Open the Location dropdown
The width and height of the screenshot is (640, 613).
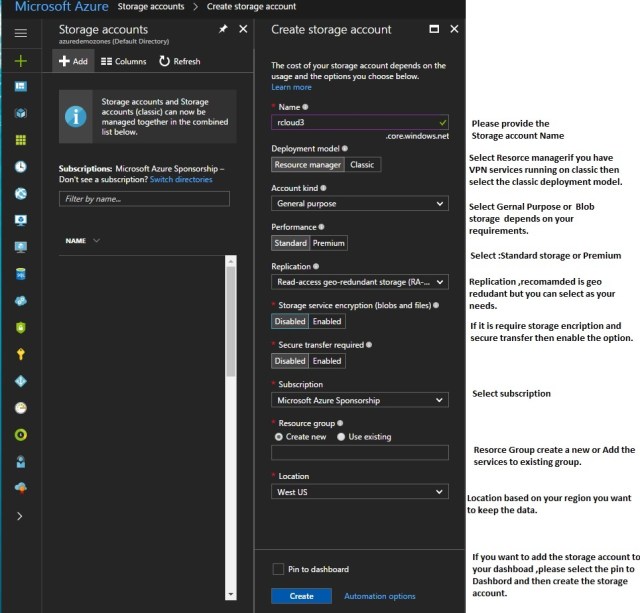(x=360, y=492)
